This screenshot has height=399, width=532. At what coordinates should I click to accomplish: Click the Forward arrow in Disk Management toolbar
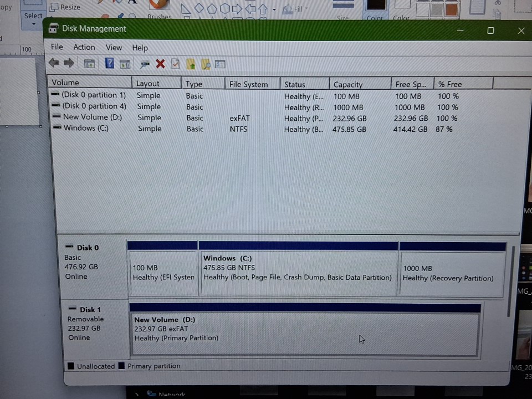coord(69,63)
